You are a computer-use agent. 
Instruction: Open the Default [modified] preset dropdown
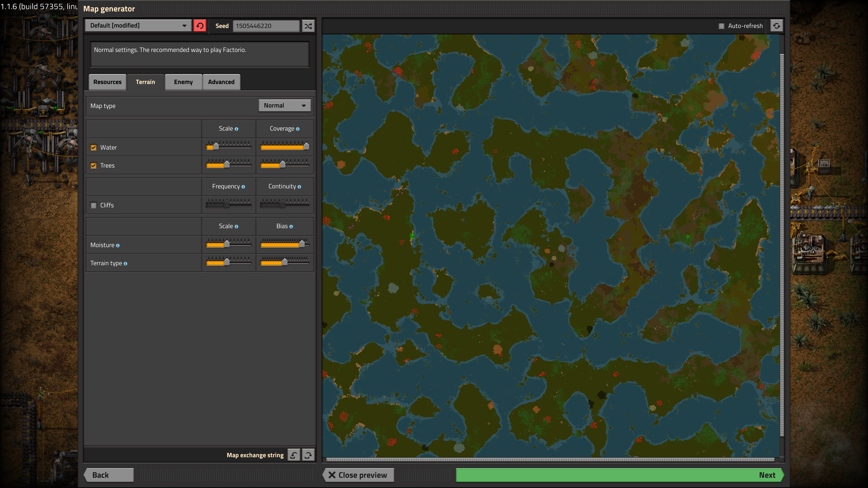tap(138, 26)
